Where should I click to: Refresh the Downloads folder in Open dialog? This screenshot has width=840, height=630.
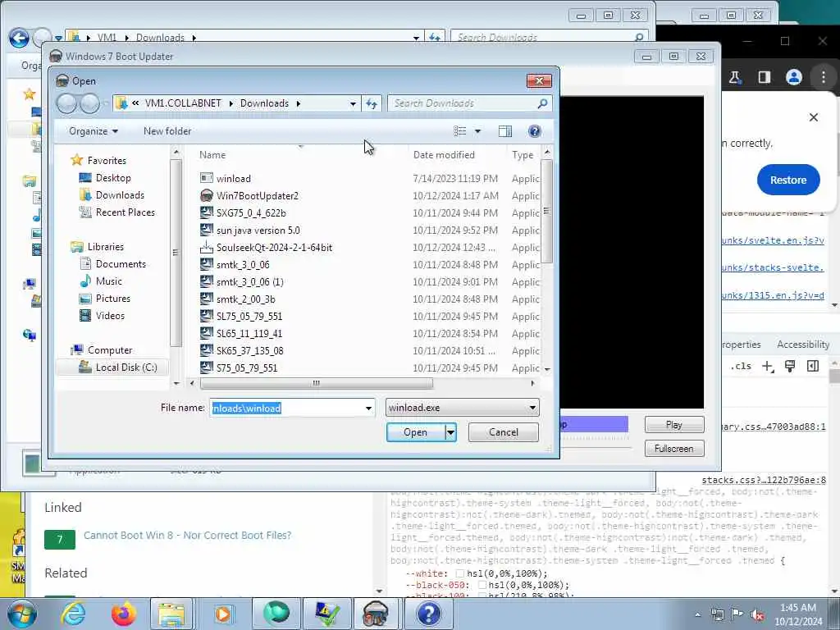(372, 103)
